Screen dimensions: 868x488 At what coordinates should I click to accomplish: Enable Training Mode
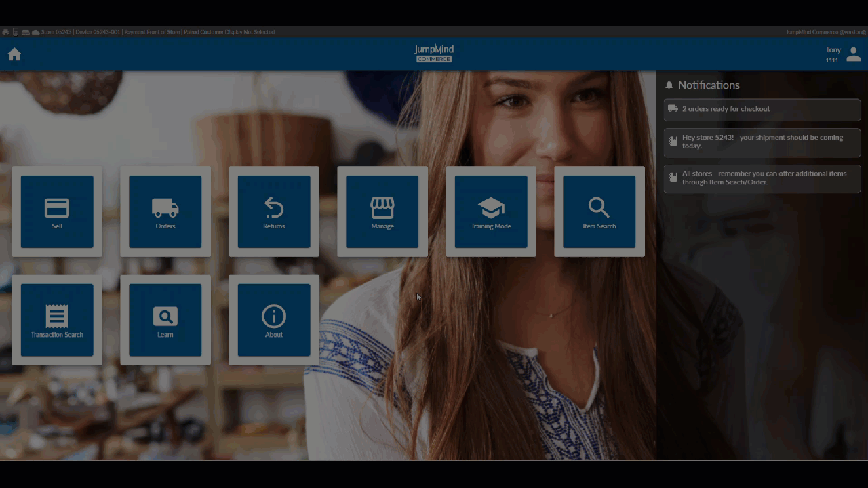point(491,211)
